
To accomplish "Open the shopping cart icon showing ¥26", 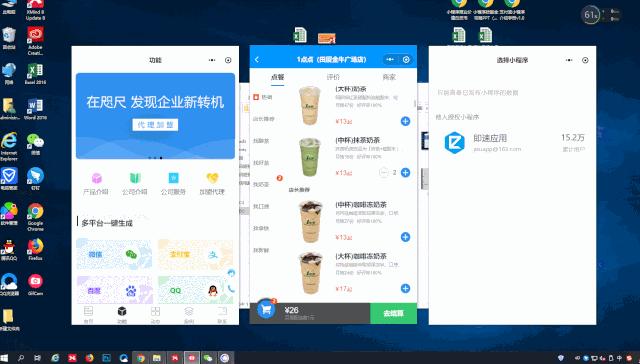I will pyautogui.click(x=267, y=310).
